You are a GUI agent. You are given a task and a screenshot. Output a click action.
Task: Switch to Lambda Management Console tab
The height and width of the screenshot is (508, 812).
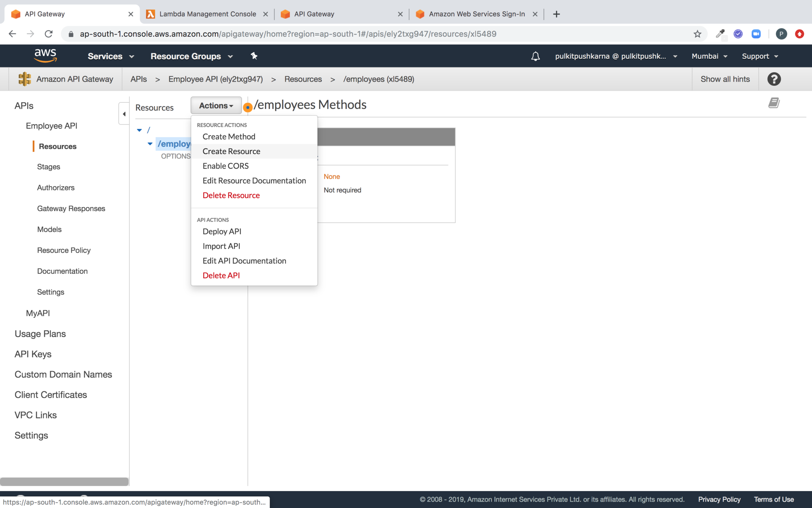pos(208,14)
